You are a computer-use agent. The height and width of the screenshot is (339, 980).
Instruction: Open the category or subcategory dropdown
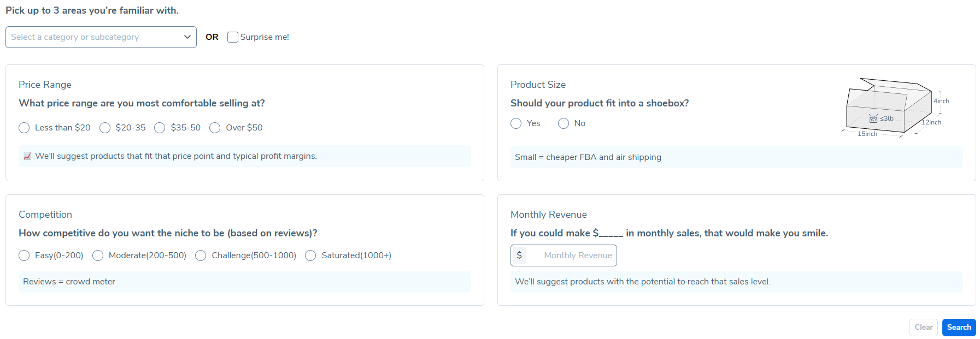tap(93, 37)
